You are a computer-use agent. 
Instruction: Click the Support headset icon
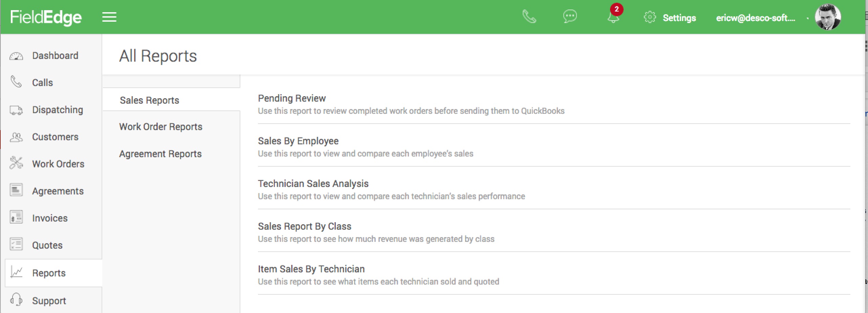point(16,300)
